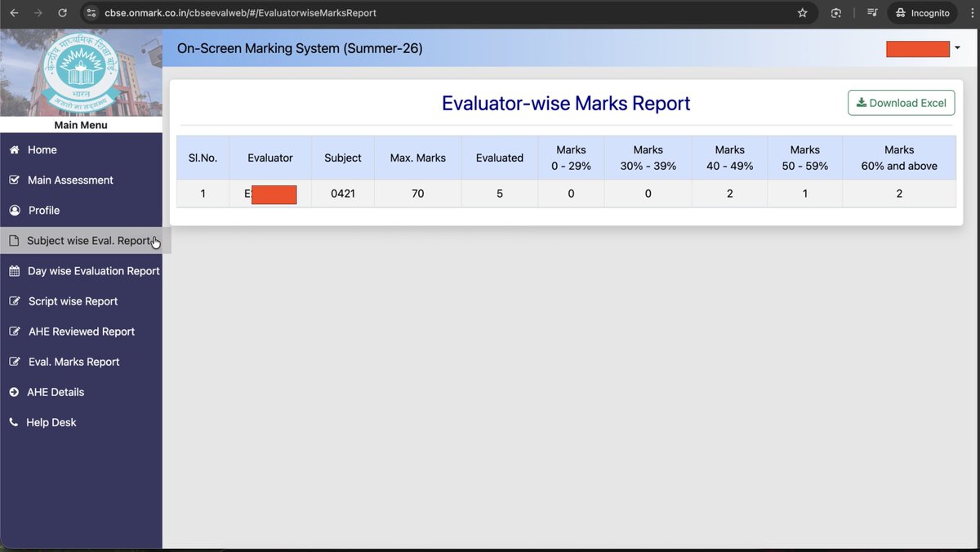Screen dimensions: 980x552
Task: Click the Subject column header
Action: pos(343,158)
